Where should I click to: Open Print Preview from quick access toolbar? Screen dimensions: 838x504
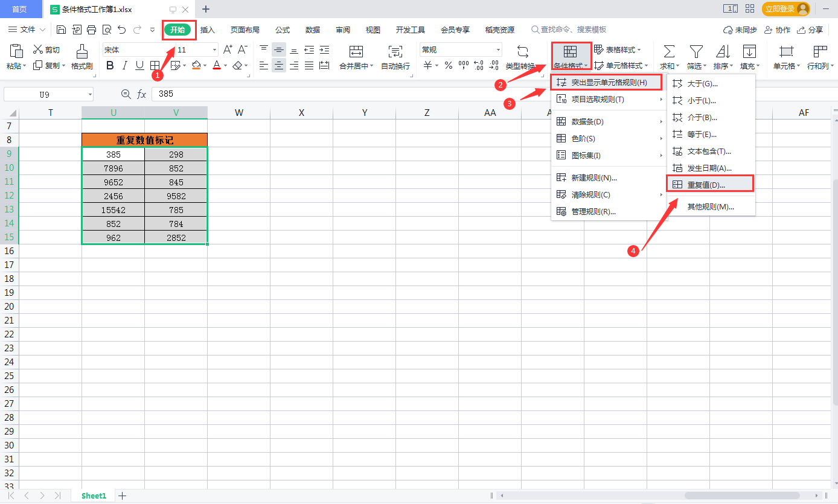[107, 30]
